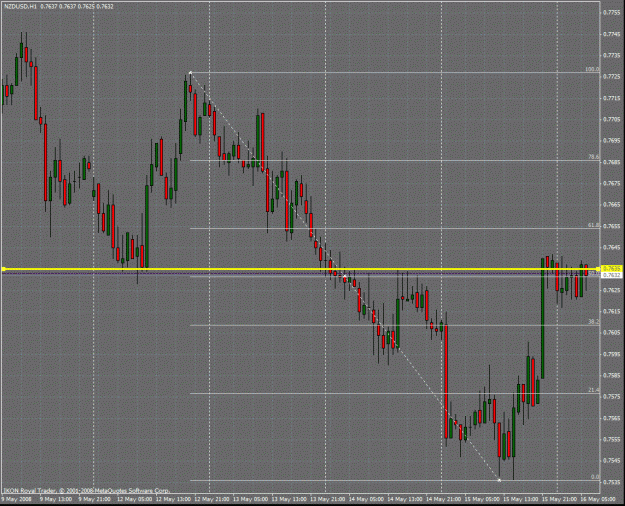The image size is (625, 506).
Task: Click the 0.7595 price axis label
Action: (x=611, y=354)
